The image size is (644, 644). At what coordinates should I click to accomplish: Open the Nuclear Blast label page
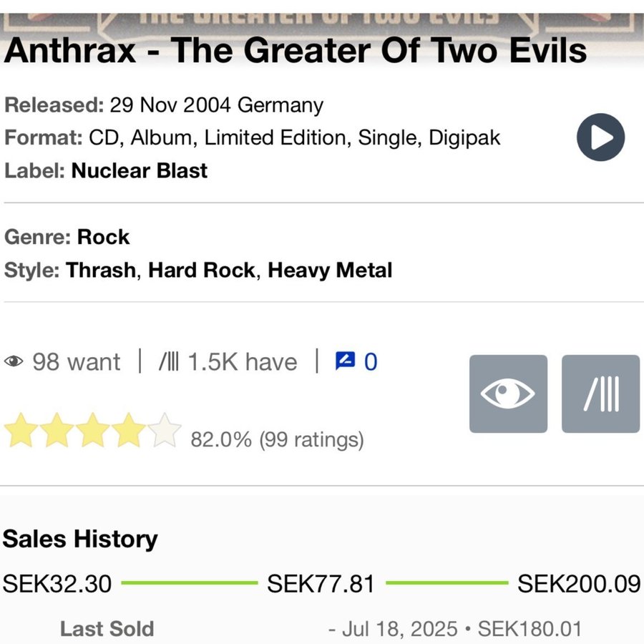(140, 170)
